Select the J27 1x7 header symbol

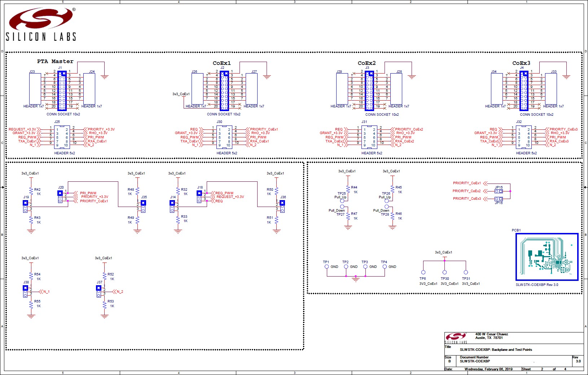click(x=251, y=89)
